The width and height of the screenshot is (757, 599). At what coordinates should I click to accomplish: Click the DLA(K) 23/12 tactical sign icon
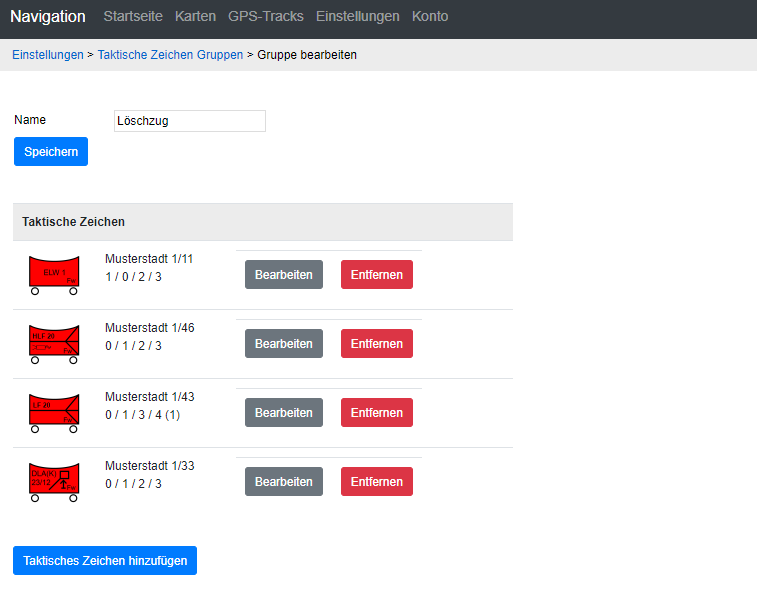(x=54, y=482)
